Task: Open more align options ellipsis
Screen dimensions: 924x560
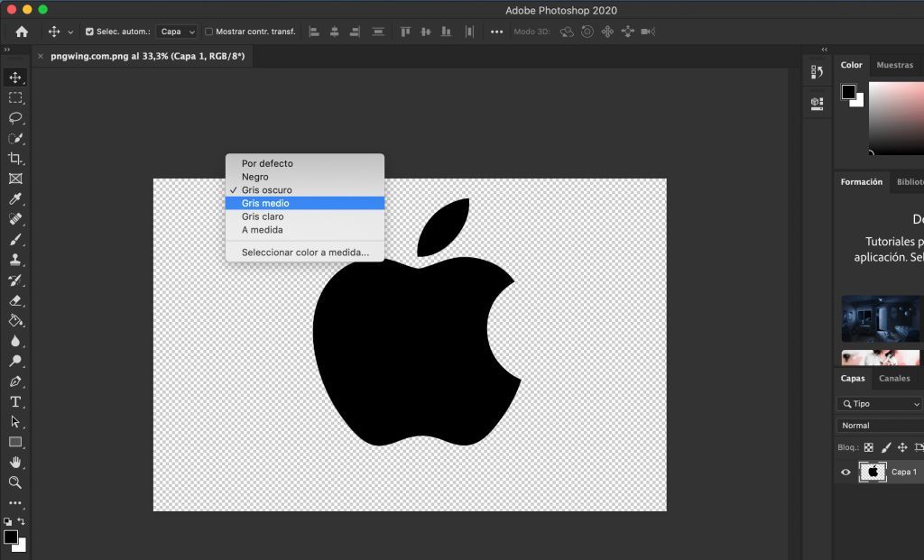Action: [497, 32]
